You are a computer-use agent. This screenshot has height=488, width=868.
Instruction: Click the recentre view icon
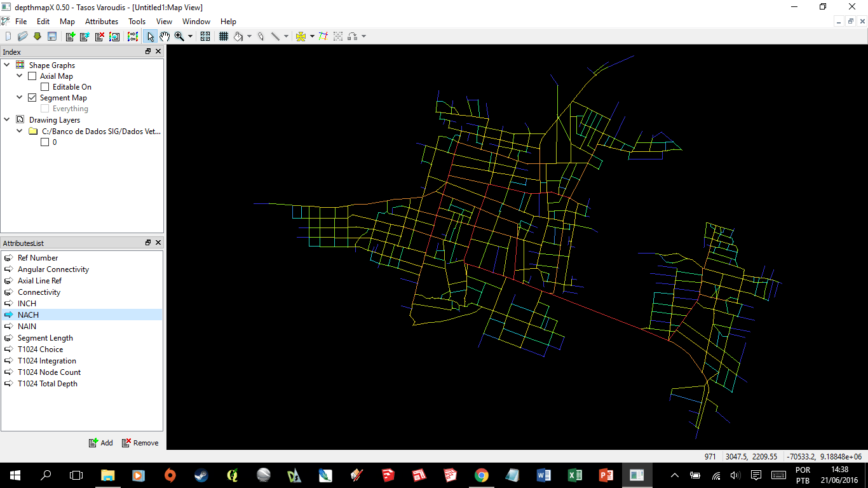click(205, 36)
